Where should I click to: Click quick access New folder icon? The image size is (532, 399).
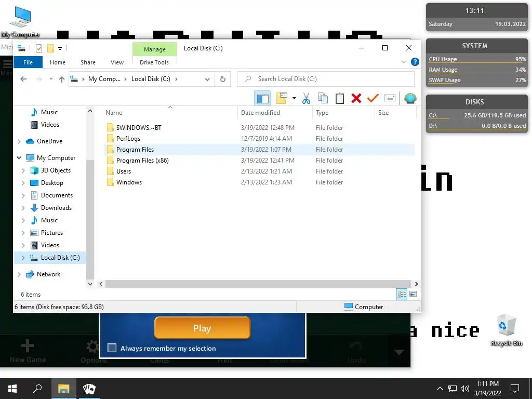pos(50,48)
